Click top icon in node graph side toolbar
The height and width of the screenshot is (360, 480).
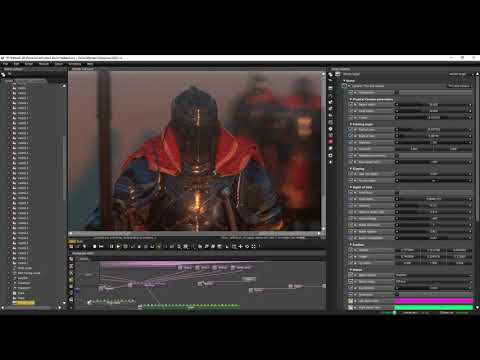[x=71, y=259]
